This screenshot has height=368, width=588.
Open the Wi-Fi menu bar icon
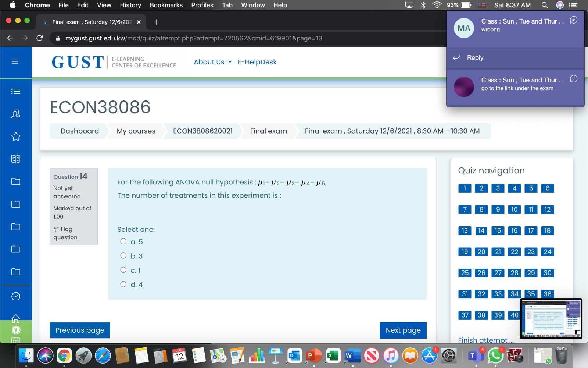(x=437, y=5)
